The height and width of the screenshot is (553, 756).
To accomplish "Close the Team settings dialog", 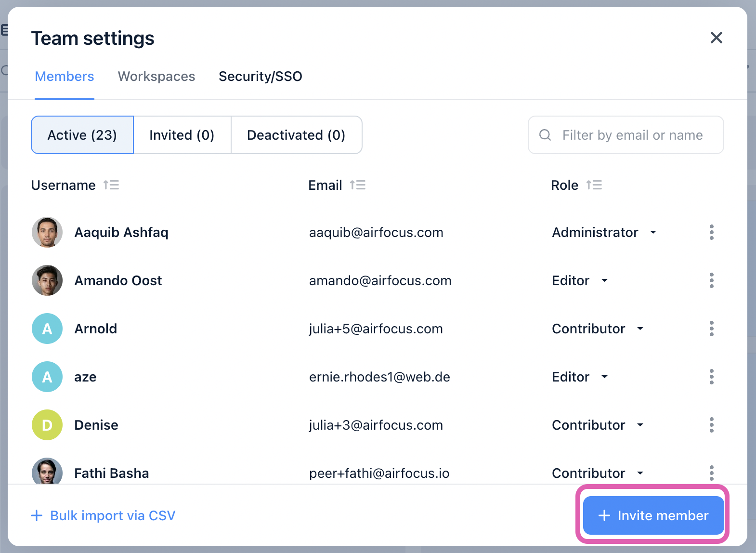I will point(716,38).
